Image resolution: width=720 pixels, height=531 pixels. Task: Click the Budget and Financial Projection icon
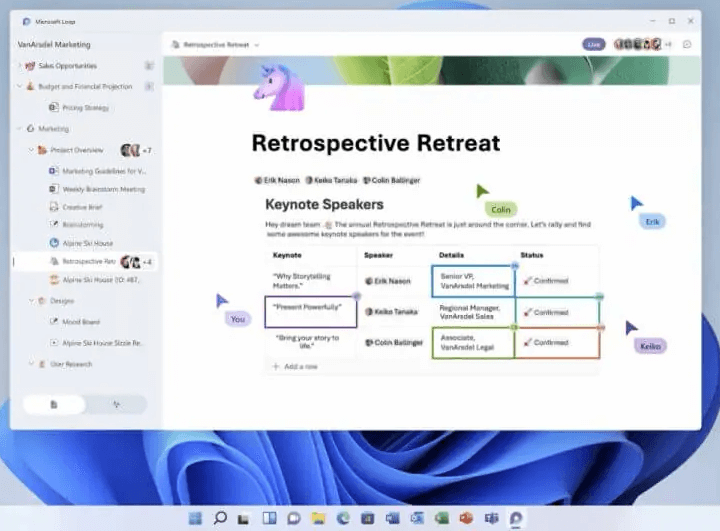click(30, 86)
